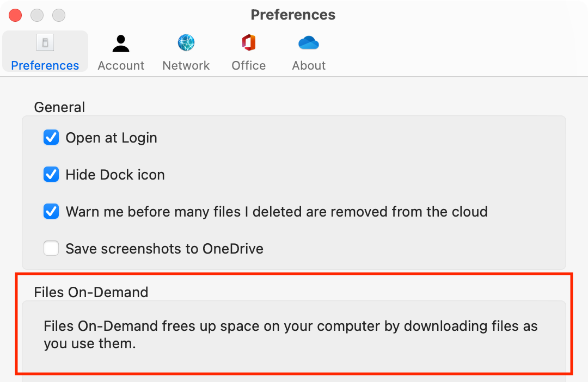588x382 pixels.
Task: Click the "Save screenshots to OneDrive" label
Action: click(164, 249)
